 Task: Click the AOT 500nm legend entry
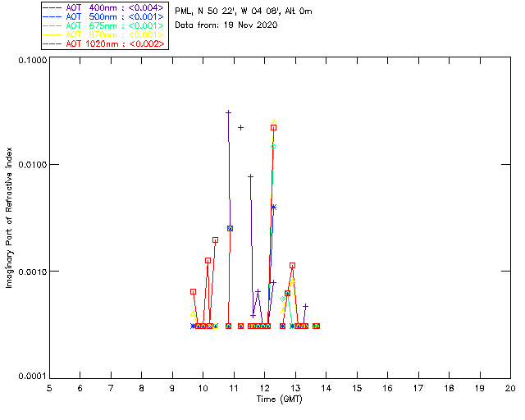[104, 16]
